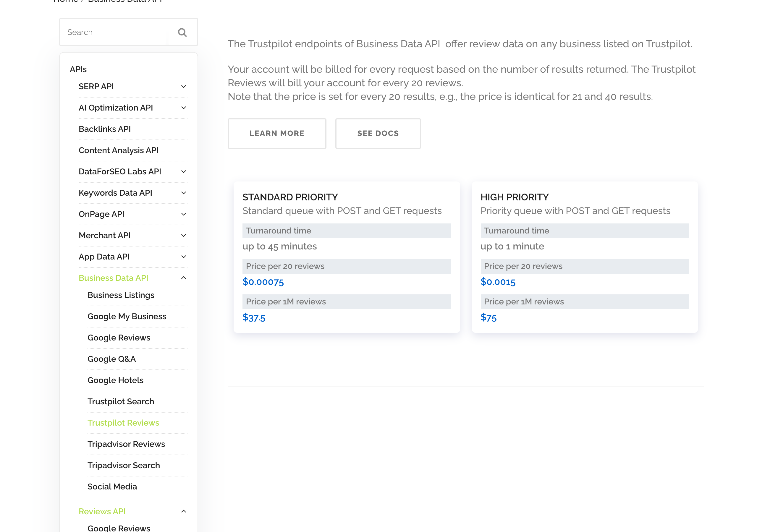The height and width of the screenshot is (532, 757).
Task: Go to Google My Business pricing
Action: click(127, 317)
